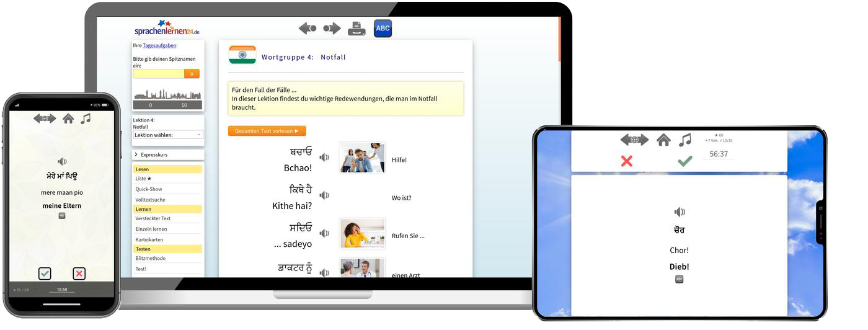Click the red X on tablet
The image size is (868, 330).
point(627,161)
